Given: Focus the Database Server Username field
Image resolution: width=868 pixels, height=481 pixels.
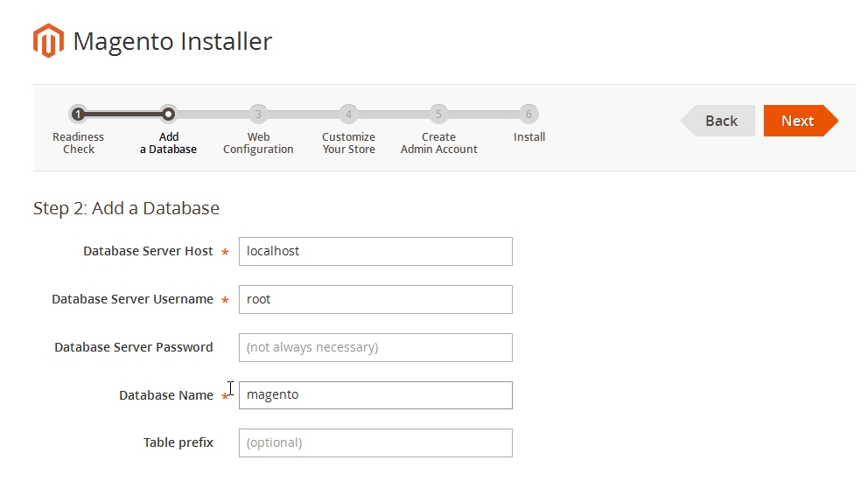Looking at the screenshot, I should 375,299.
